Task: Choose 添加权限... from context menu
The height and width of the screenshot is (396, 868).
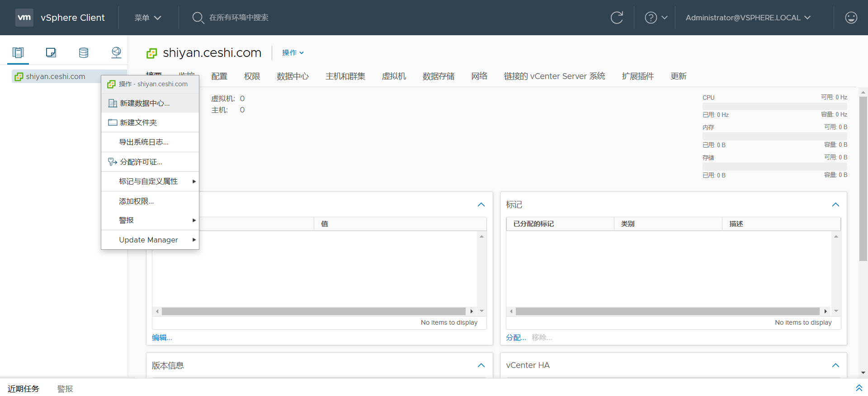Action: (150, 201)
